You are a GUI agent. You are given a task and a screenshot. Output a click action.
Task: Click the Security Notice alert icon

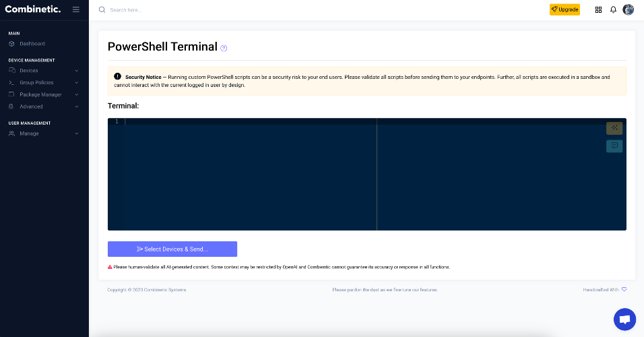click(117, 76)
